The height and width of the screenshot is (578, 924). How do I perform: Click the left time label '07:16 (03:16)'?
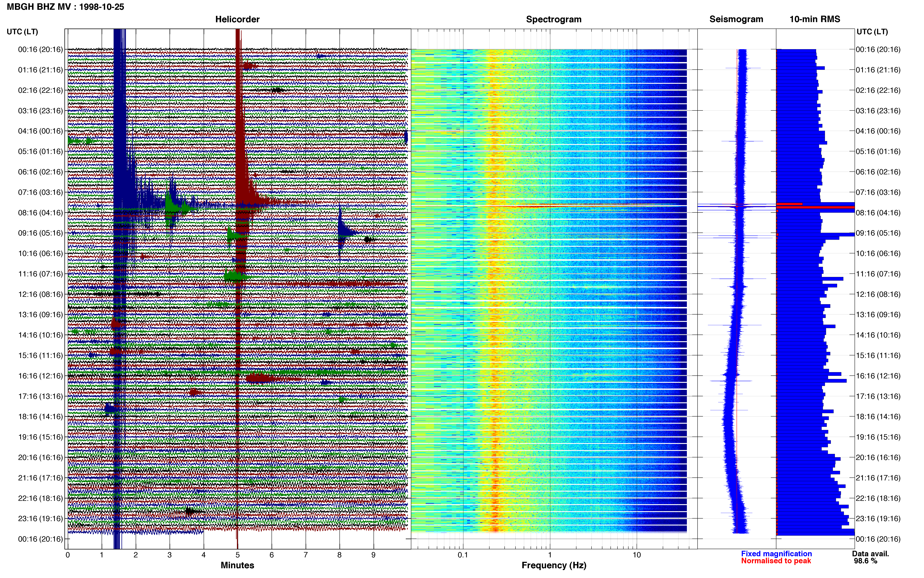(x=40, y=192)
